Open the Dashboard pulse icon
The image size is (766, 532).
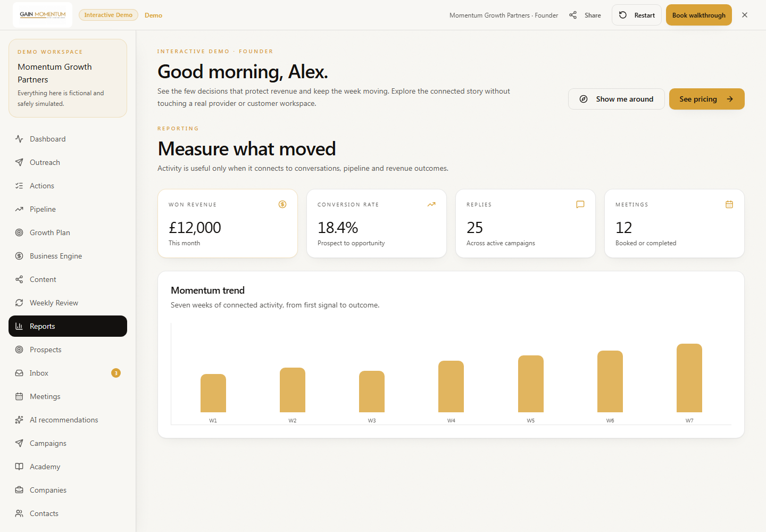click(19, 139)
